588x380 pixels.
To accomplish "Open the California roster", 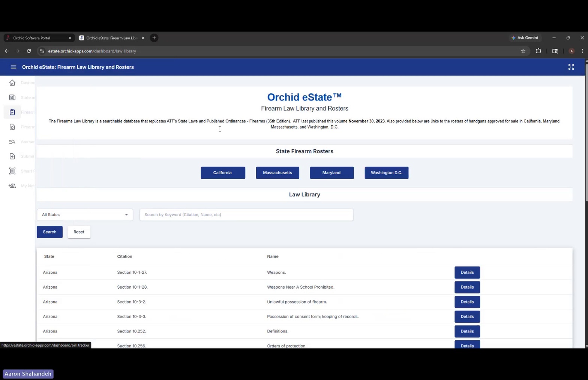I will pyautogui.click(x=223, y=173).
